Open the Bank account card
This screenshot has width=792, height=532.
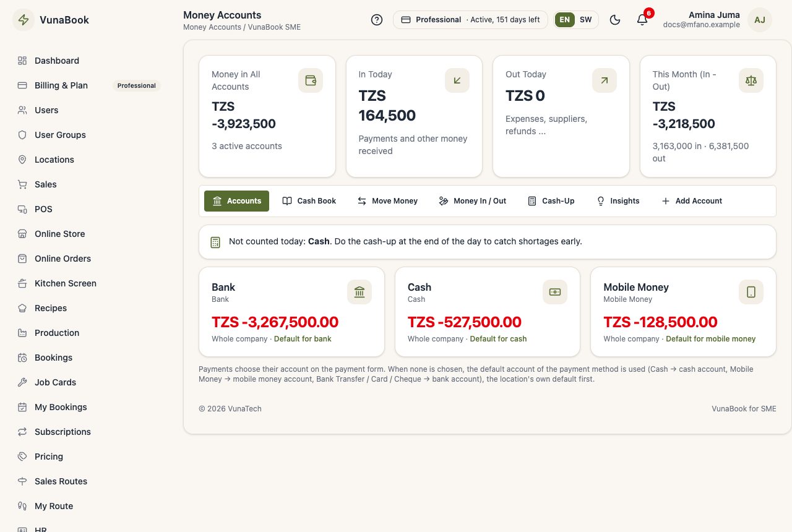point(291,312)
